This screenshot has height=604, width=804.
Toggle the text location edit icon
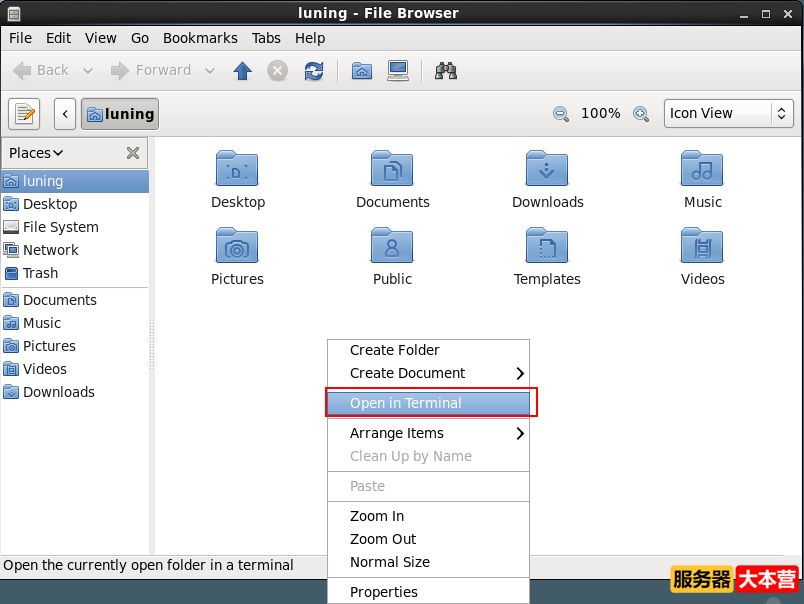coord(24,114)
